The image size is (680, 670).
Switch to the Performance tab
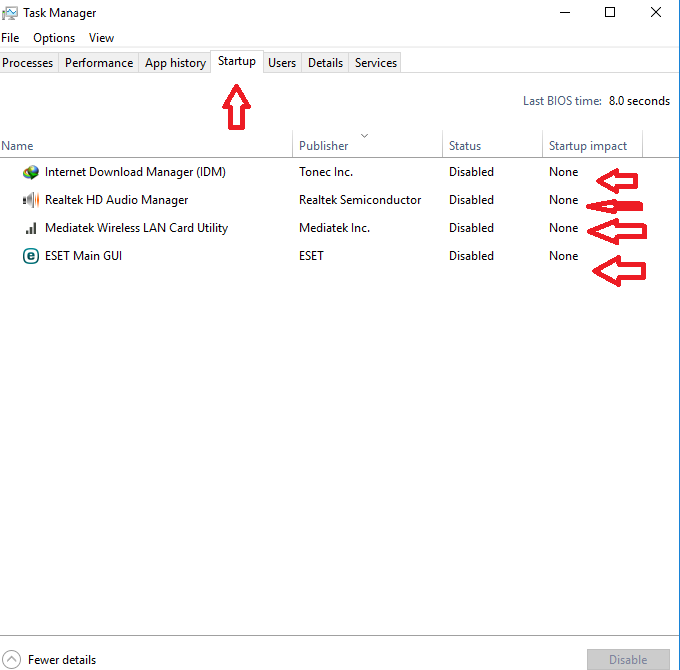99,63
